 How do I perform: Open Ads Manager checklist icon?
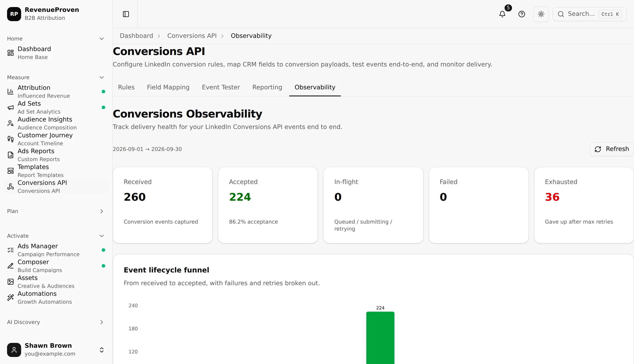pos(11,250)
